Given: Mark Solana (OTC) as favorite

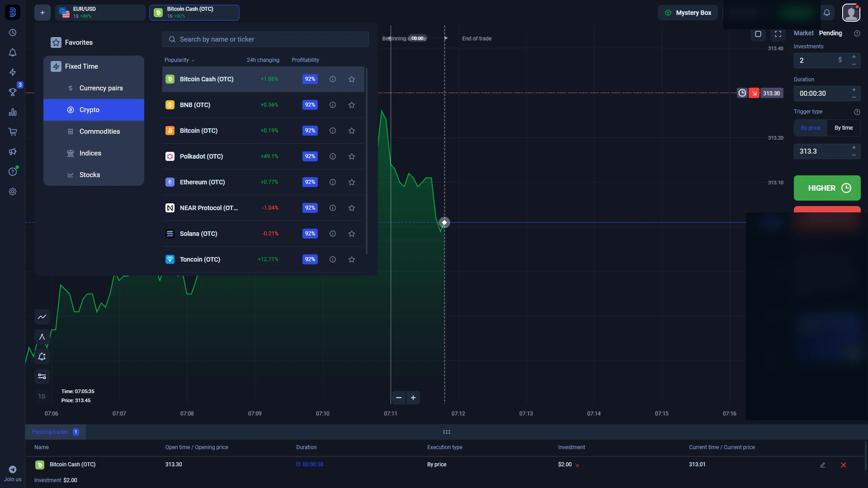Looking at the screenshot, I should point(352,234).
